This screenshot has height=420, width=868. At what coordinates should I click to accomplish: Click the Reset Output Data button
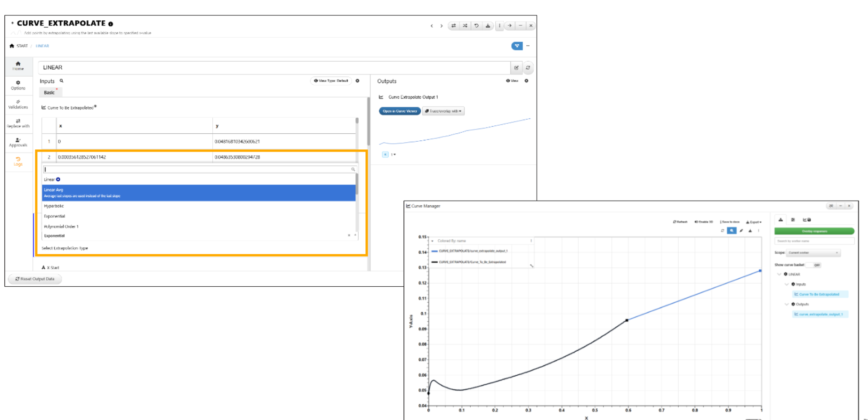(35, 279)
